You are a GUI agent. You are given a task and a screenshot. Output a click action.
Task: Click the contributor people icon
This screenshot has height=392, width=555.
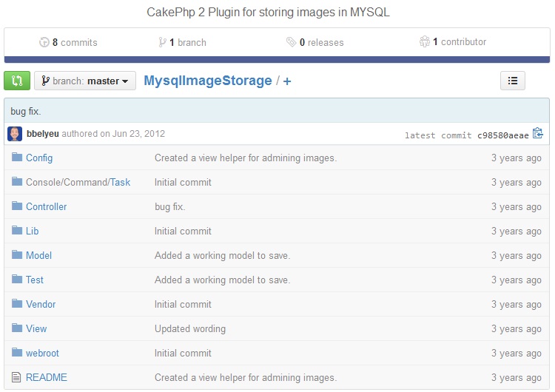[425, 41]
